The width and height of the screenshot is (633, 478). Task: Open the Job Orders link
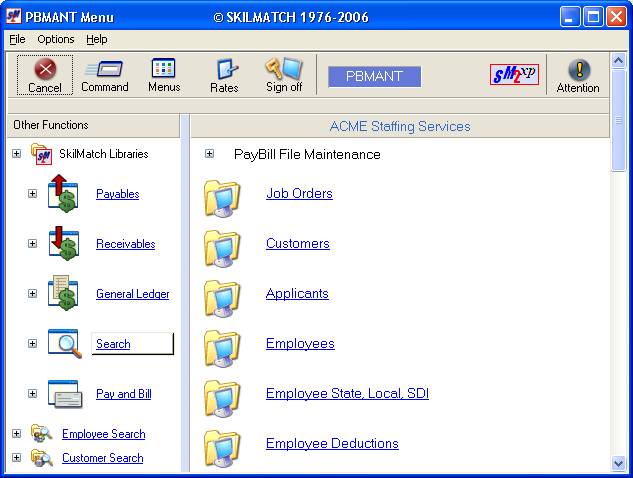(x=299, y=193)
